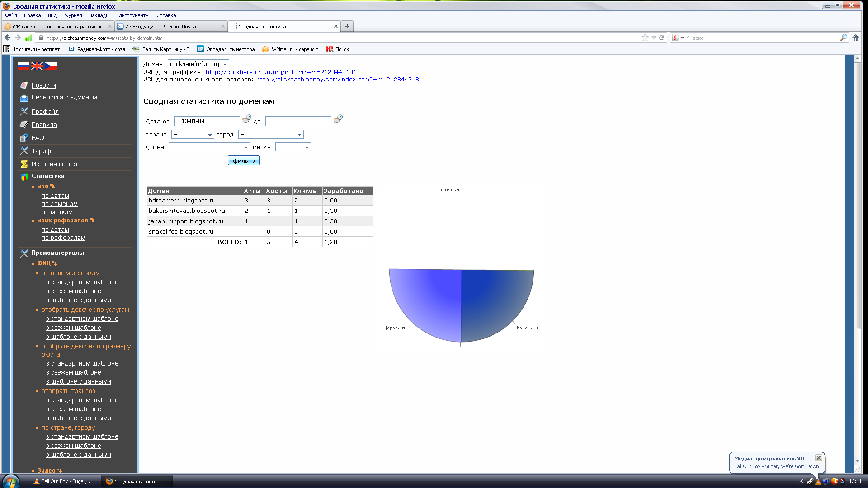Viewport: 868px width, 488px height.
Task: Expand the 'город' dropdown
Action: (271, 135)
